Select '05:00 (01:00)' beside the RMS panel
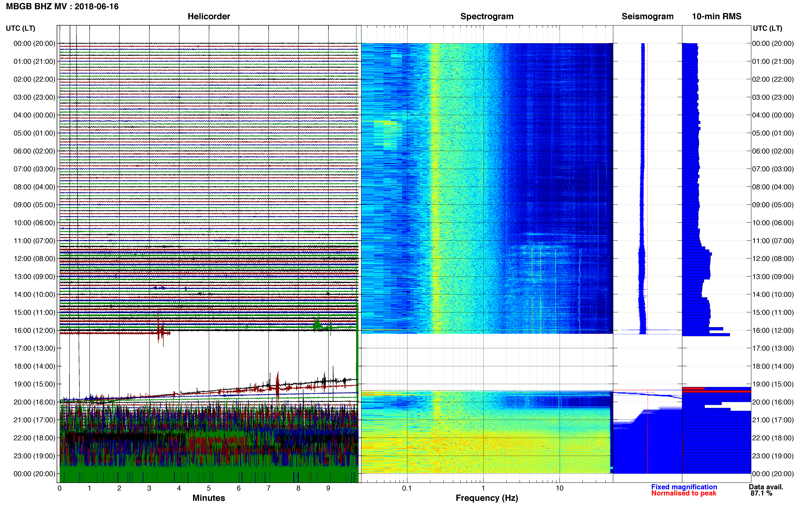Viewport: 812px width, 508px height. coord(773,133)
